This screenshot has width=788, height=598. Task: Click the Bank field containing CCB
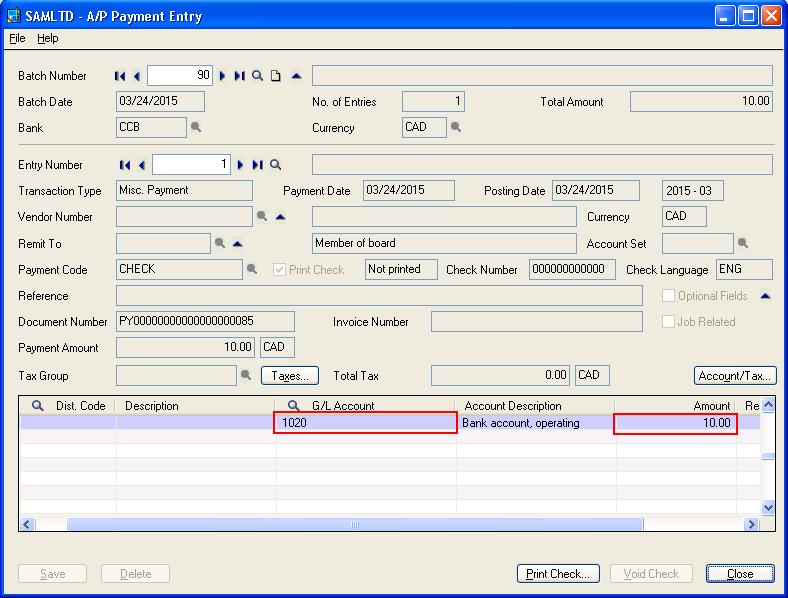pyautogui.click(x=151, y=127)
